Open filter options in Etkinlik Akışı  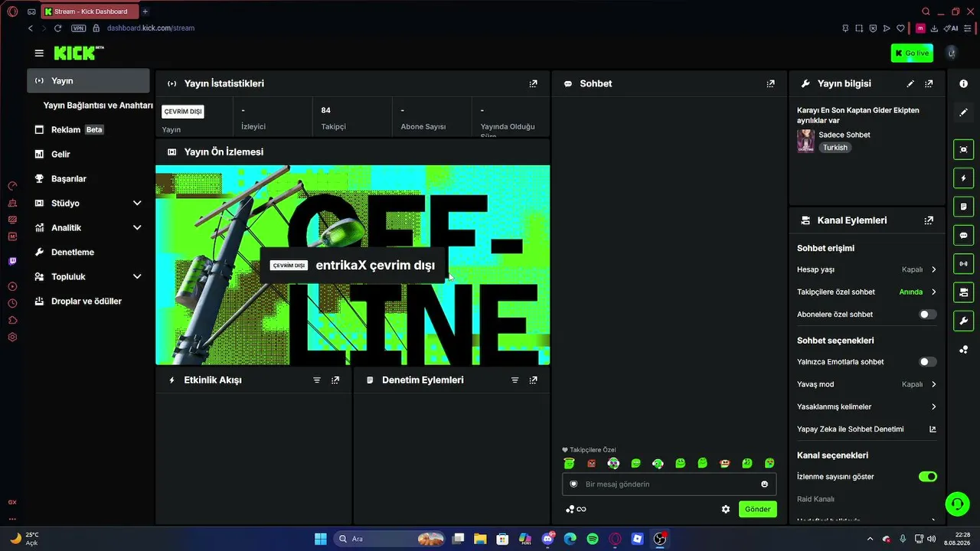coord(316,380)
